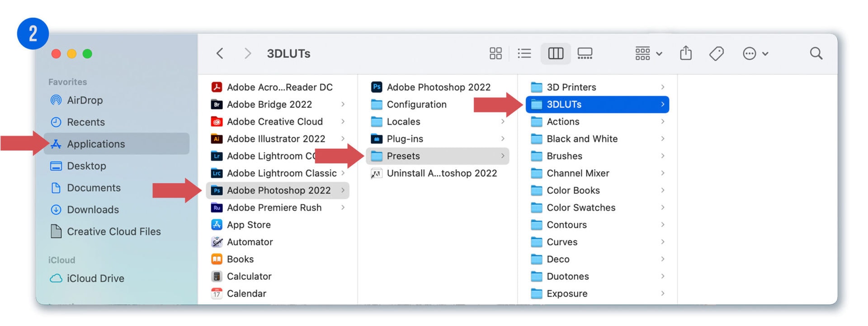
Task: Open the more actions ellipsis menu
Action: tap(755, 53)
